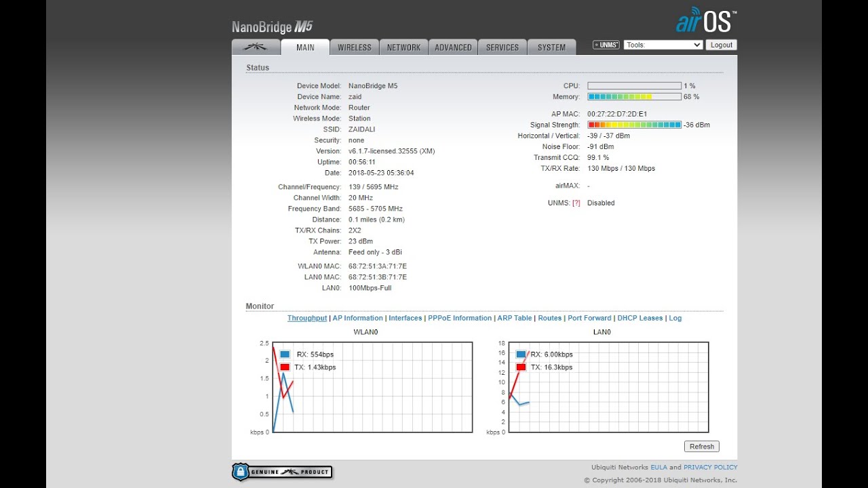
Task: Click the WLAN0 throughput chart
Action: 372,387
